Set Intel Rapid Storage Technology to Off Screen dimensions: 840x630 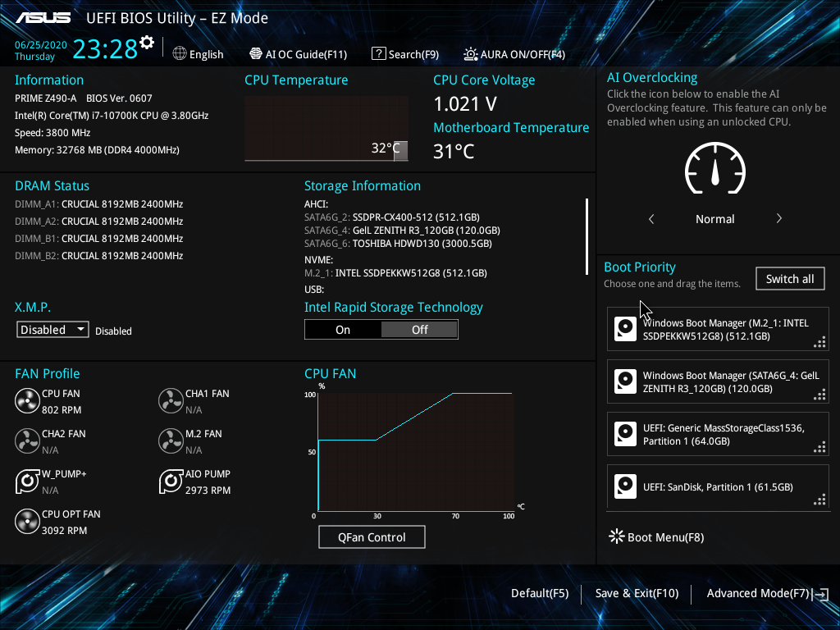[419, 330]
